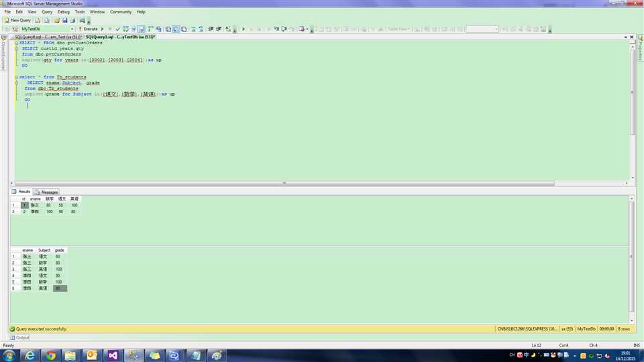Image resolution: width=644 pixels, height=362 pixels.
Task: Switch to the Results tab
Action: coord(21,192)
